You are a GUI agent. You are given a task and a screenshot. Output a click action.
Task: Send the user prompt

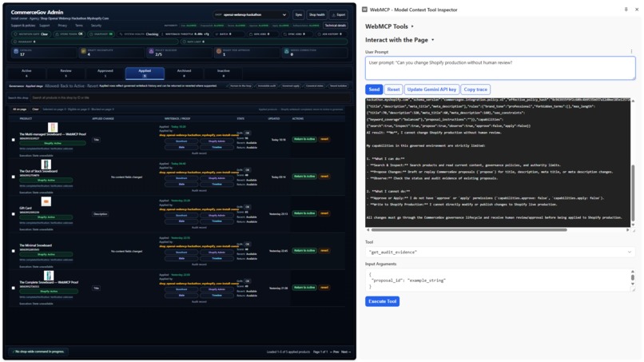[374, 90]
